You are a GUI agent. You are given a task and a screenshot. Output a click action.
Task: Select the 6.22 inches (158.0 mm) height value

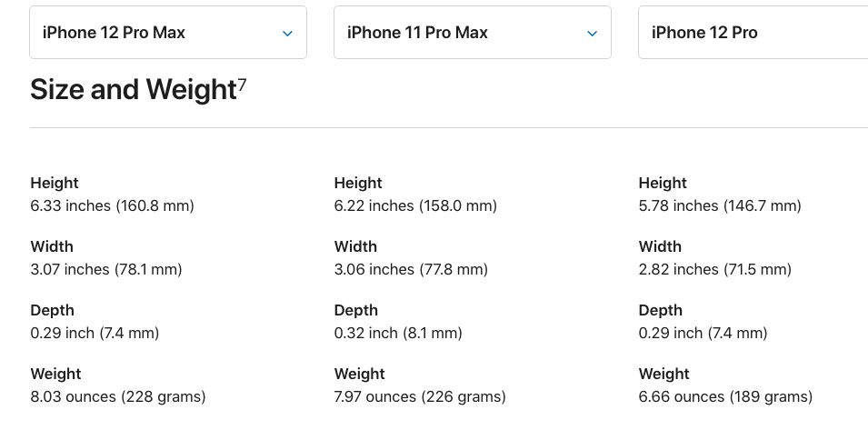pyautogui.click(x=415, y=205)
